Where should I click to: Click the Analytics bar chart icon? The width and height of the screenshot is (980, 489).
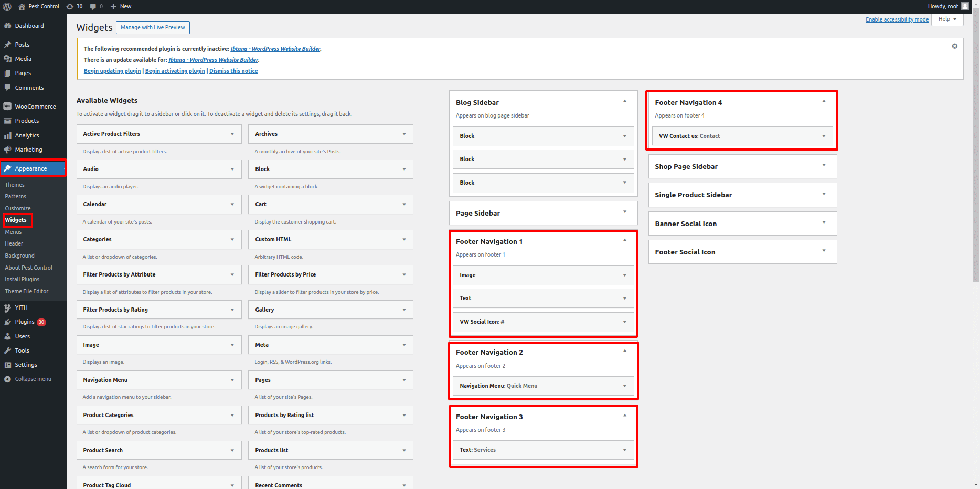pos(8,135)
